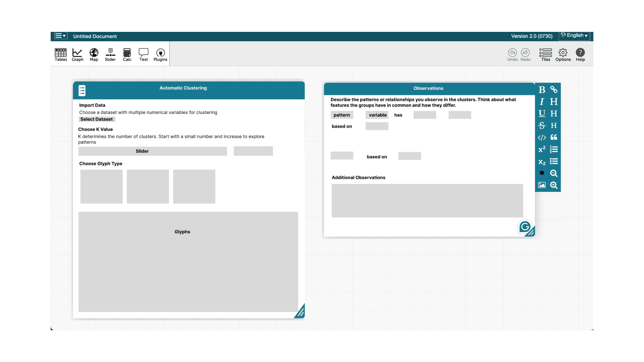
Task: Open the Tiles list dropdown
Action: (x=545, y=55)
